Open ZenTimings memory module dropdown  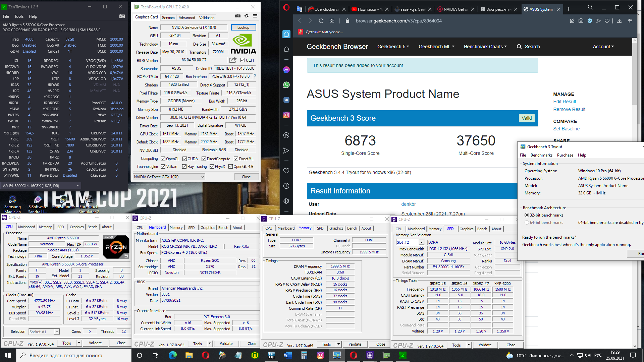[x=41, y=185]
